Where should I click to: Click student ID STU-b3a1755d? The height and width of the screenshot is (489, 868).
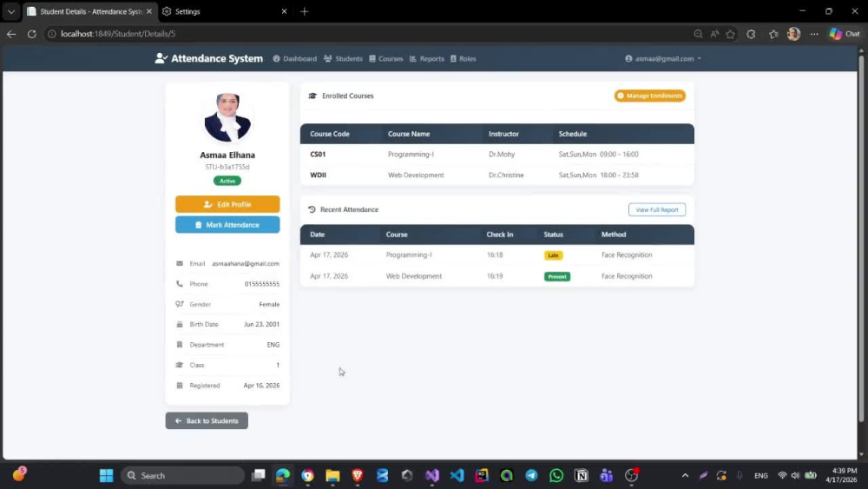coord(227,167)
